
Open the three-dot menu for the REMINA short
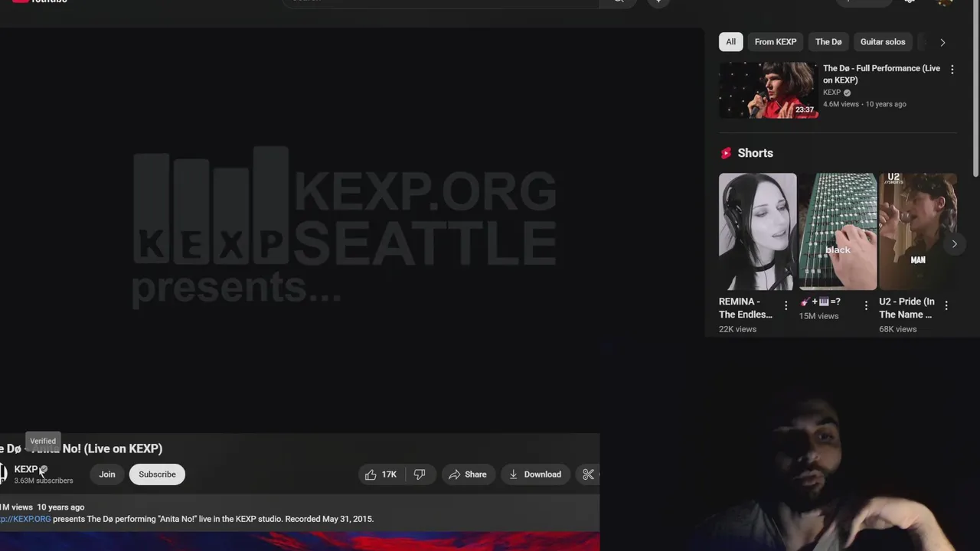click(x=786, y=305)
